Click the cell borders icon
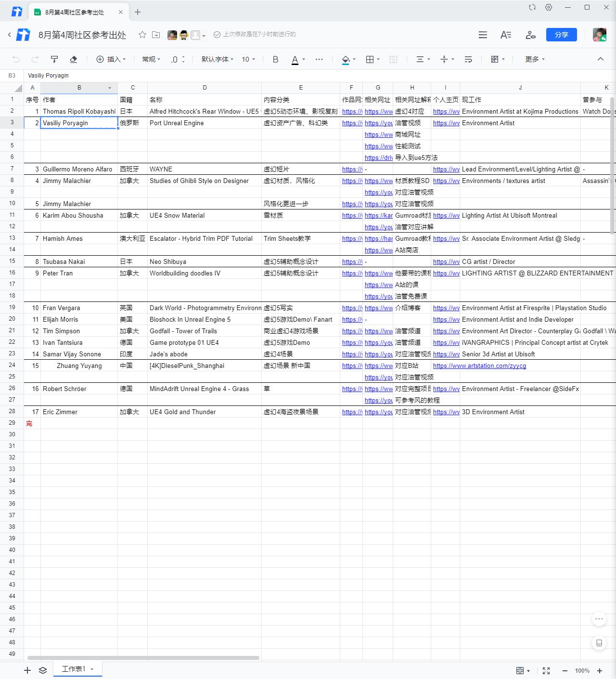This screenshot has height=679, width=616. (370, 59)
